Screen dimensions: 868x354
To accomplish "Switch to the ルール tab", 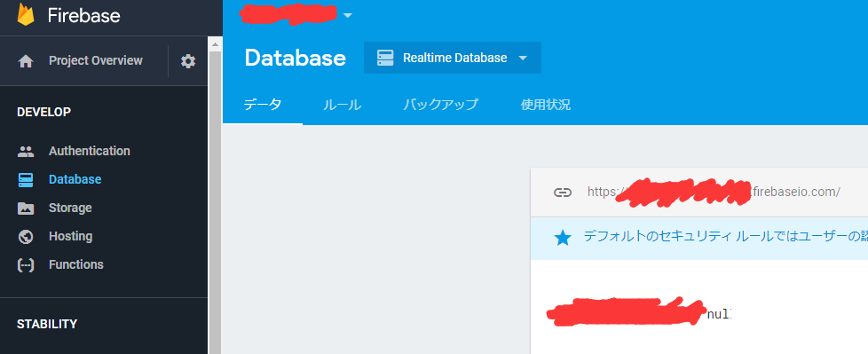I will (342, 105).
